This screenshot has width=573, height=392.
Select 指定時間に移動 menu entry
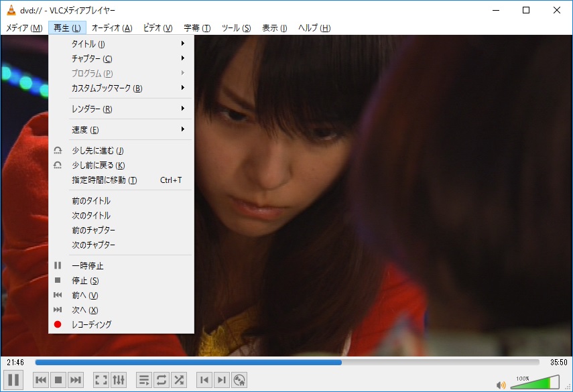tap(105, 180)
